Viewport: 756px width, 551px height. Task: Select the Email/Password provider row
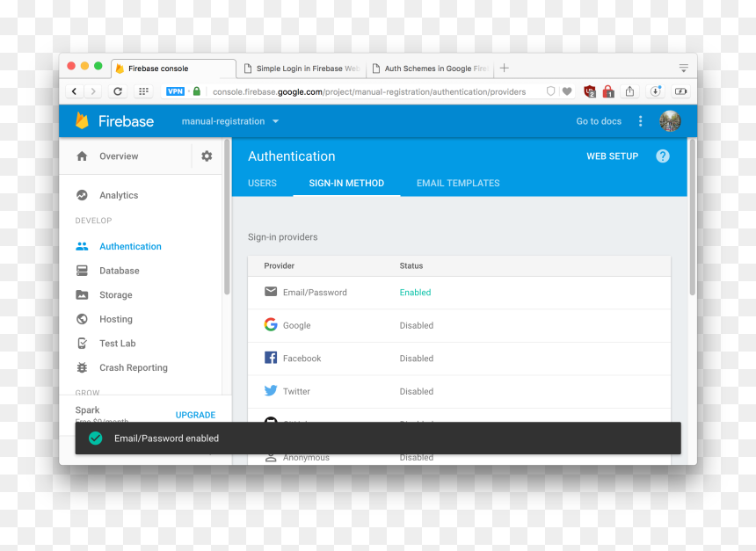point(459,293)
